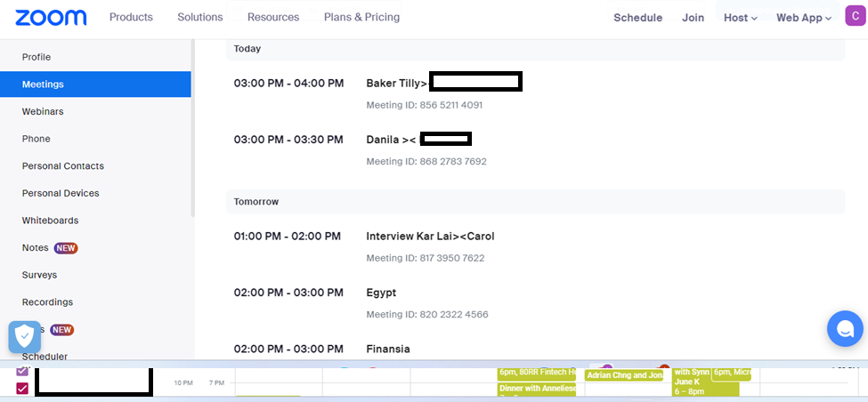The height and width of the screenshot is (402, 868).
Task: Expand the Web App dropdown
Action: point(804,18)
